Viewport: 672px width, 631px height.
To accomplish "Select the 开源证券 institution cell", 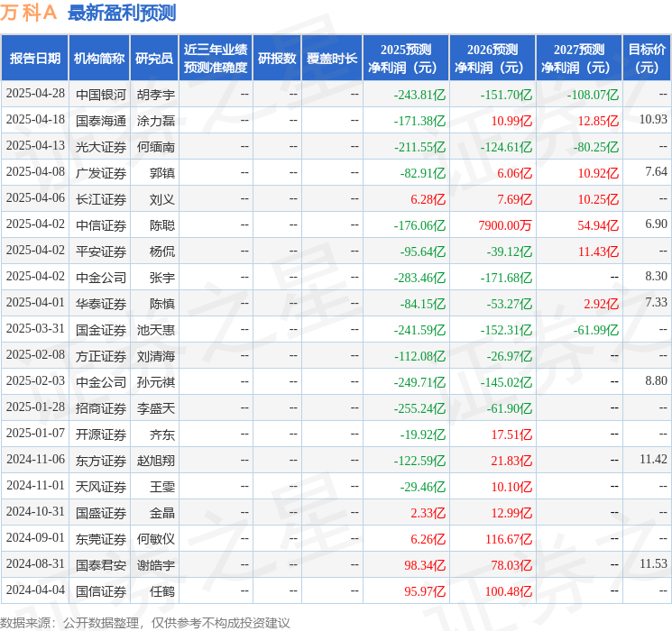I will [101, 434].
